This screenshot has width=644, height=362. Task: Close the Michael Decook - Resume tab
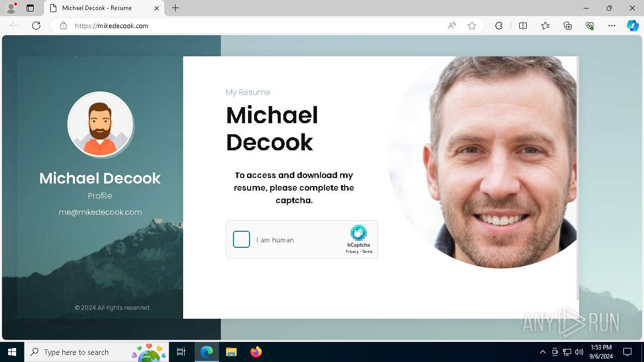(156, 8)
